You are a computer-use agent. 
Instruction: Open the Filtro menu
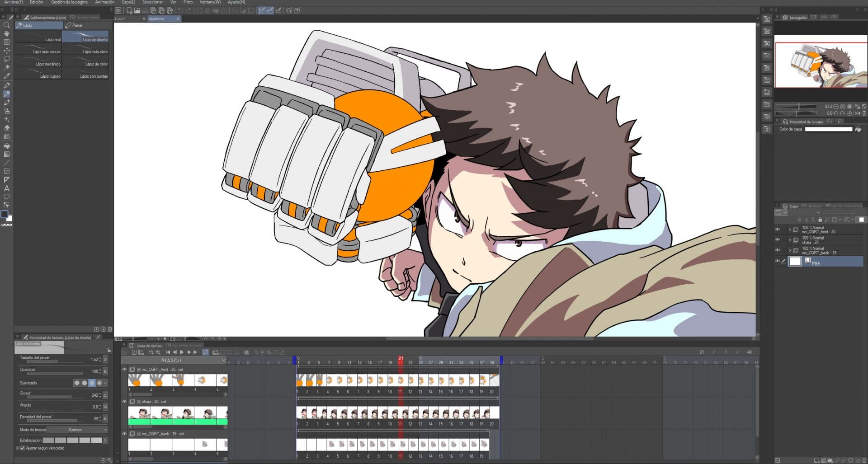pos(188,2)
